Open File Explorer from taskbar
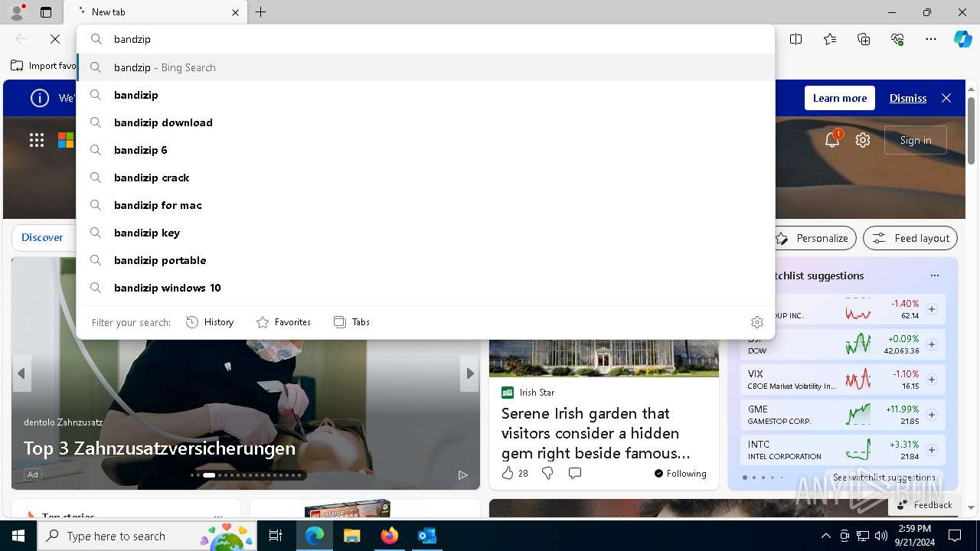The width and height of the screenshot is (980, 551). tap(351, 536)
